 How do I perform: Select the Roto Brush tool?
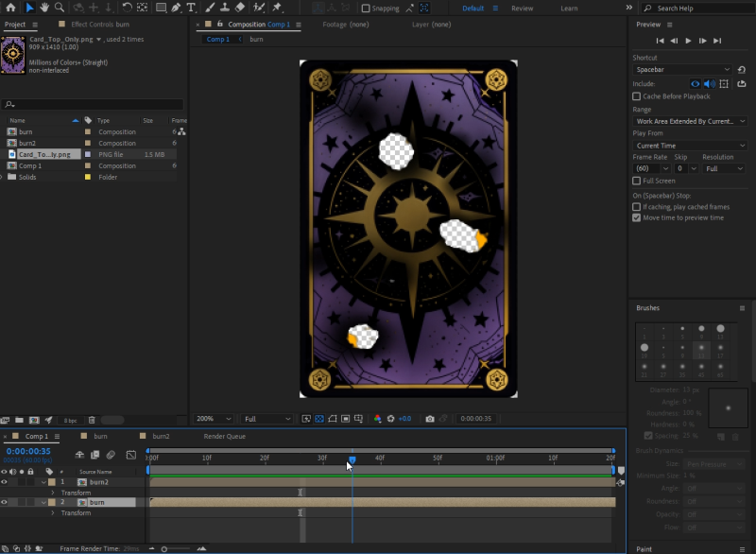[x=259, y=8]
